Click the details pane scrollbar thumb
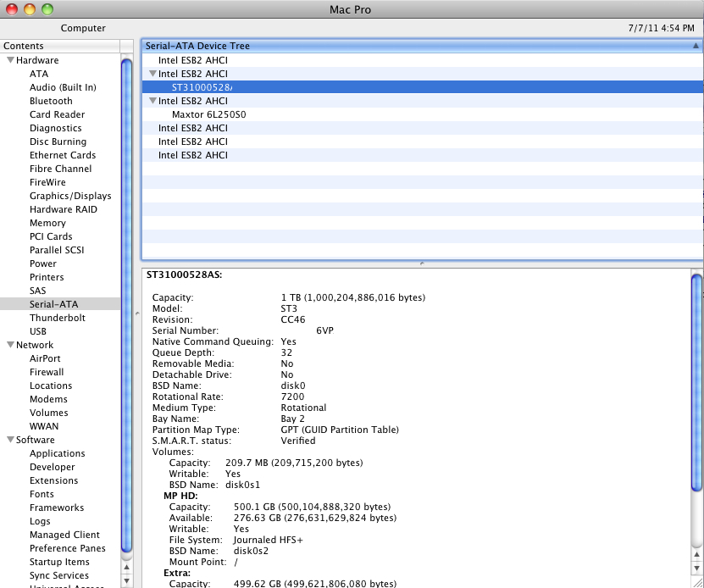The height and width of the screenshot is (588, 704). pyautogui.click(x=697, y=383)
